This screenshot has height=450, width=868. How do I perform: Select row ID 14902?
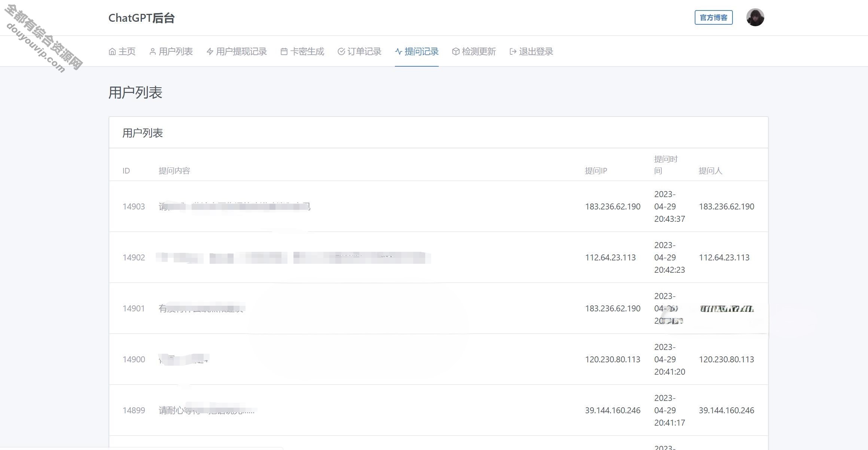tap(134, 257)
